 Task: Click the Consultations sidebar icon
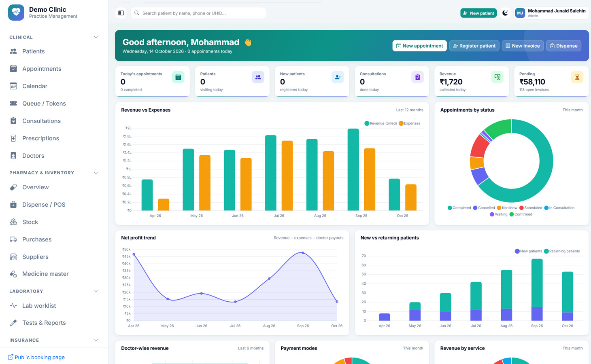point(13,121)
